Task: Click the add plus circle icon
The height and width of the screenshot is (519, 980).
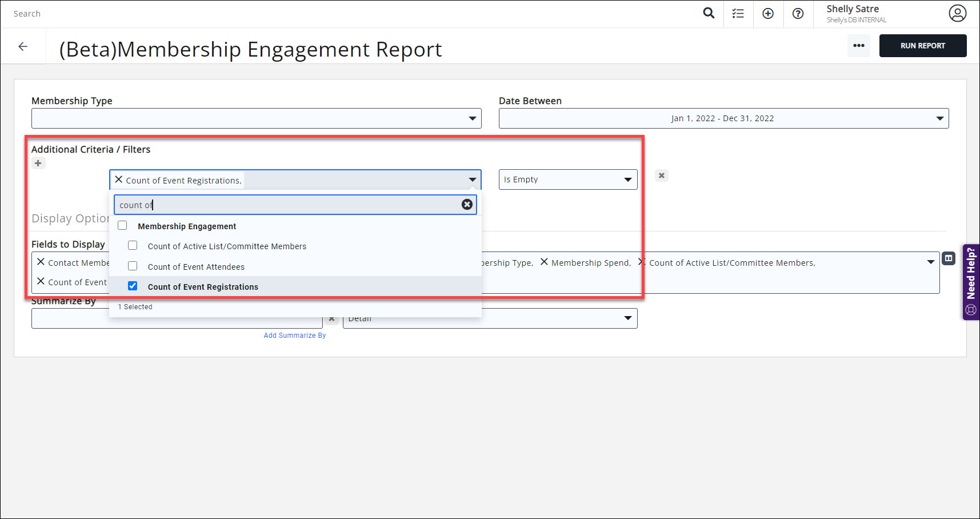Action: pyautogui.click(x=768, y=14)
